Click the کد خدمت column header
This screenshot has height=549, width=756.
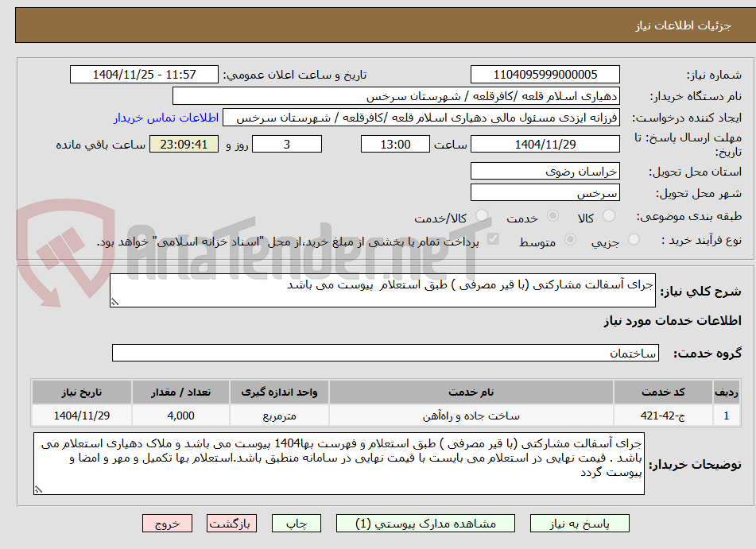coord(664,392)
